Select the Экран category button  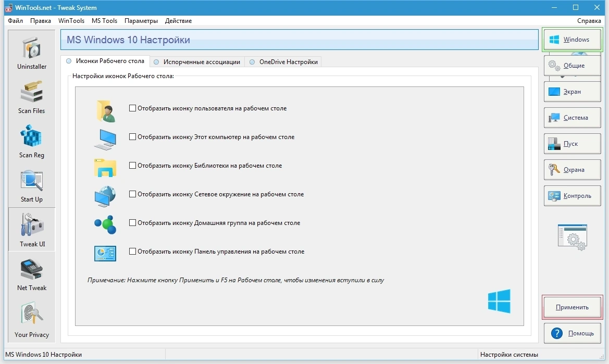(x=572, y=92)
